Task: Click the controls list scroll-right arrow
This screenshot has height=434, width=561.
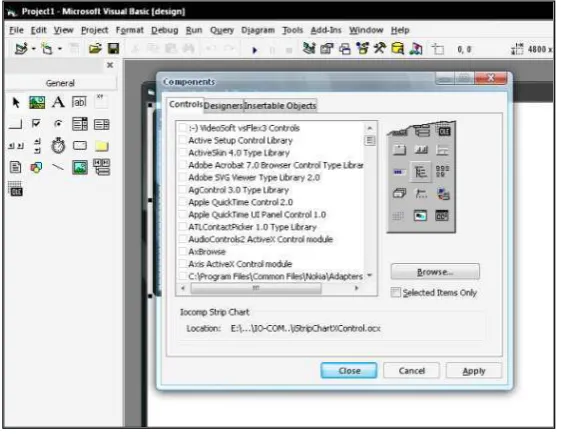Action: pos(356,288)
